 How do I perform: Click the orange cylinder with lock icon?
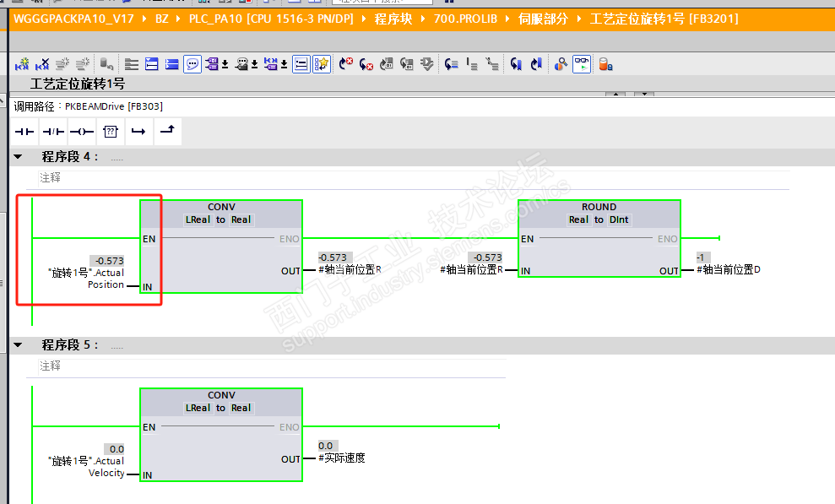point(605,64)
